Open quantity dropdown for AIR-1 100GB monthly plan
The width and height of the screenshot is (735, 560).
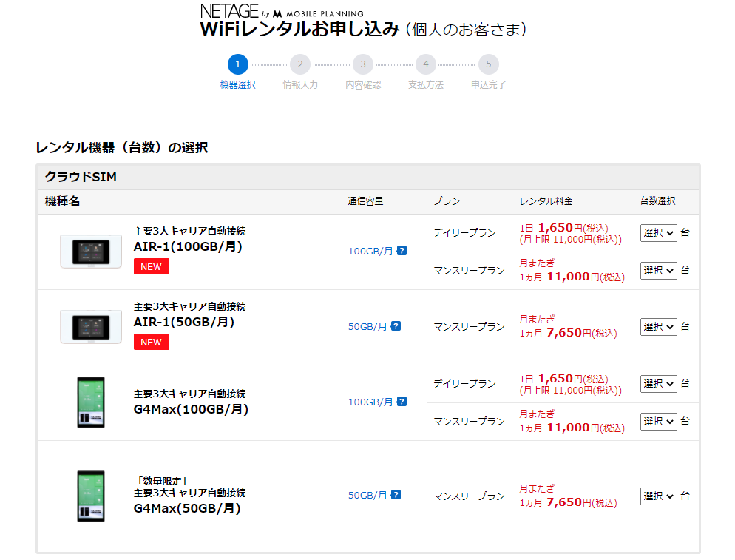point(658,270)
